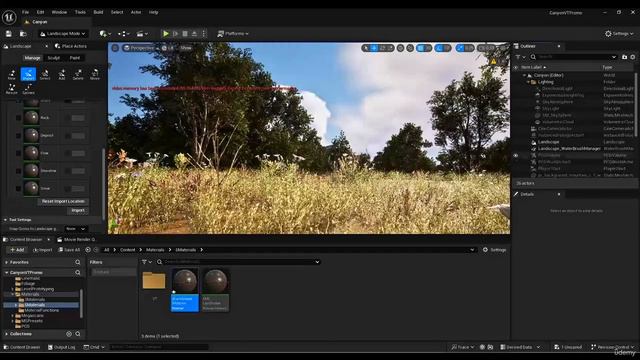Click the yellow warning icon in viewport
This screenshot has height=360, width=640.
493,62
